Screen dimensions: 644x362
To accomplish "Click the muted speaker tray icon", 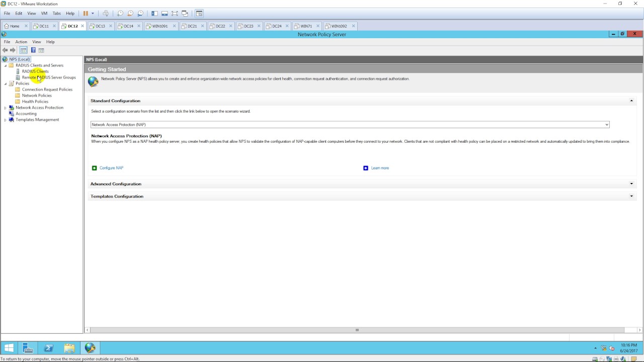I will coord(612,348).
